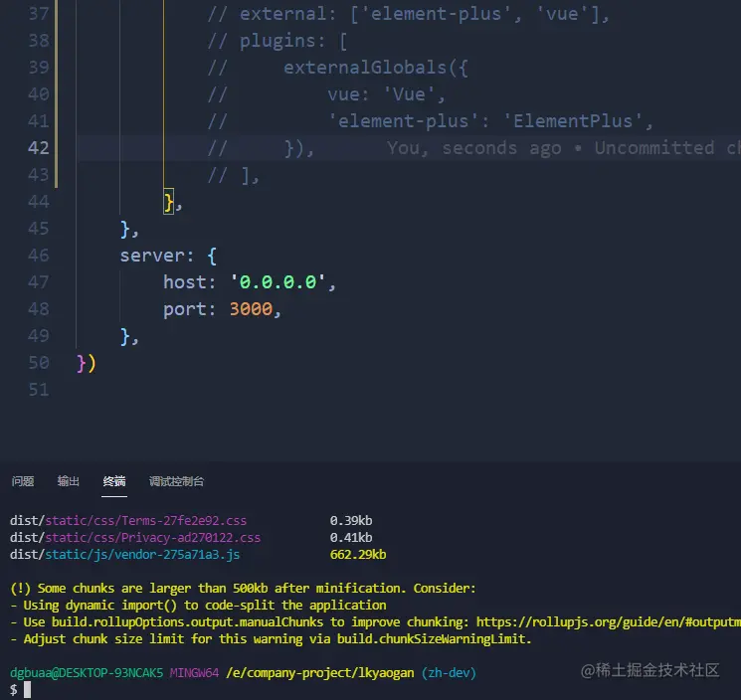The image size is (741, 700).
Task: Click the 0.41kb size value
Action: coord(351,538)
